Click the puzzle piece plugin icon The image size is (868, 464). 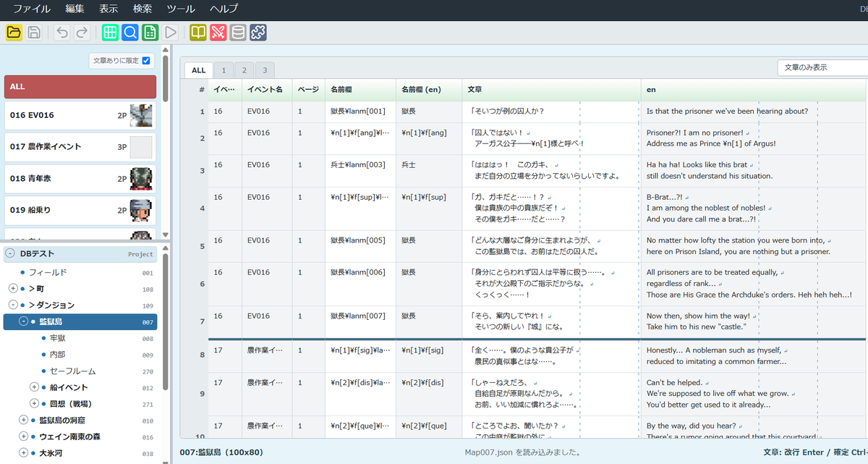coord(258,32)
